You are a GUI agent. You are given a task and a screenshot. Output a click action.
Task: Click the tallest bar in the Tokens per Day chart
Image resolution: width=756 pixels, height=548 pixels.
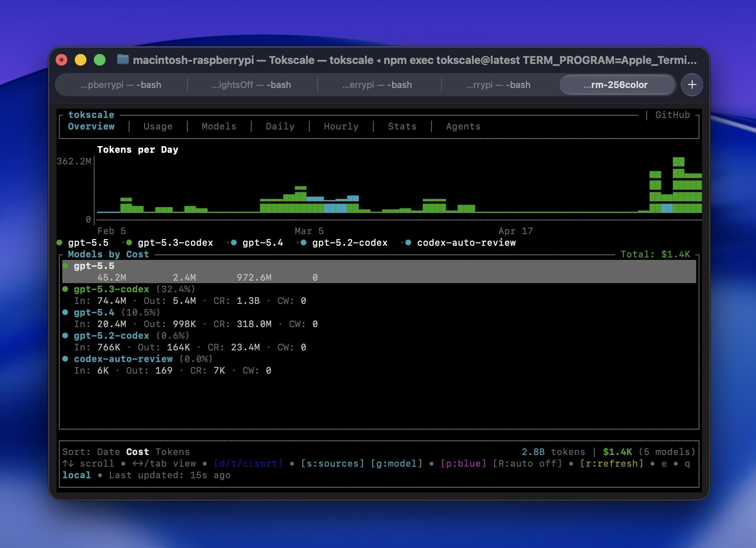(x=678, y=185)
